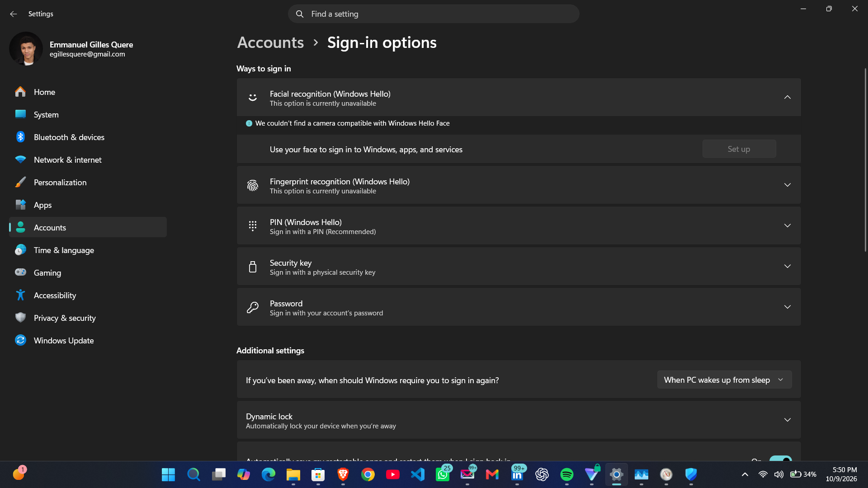Open the 'When PC wakes up from sleep' dropdown
Screen dimensions: 868x488
[724, 380]
